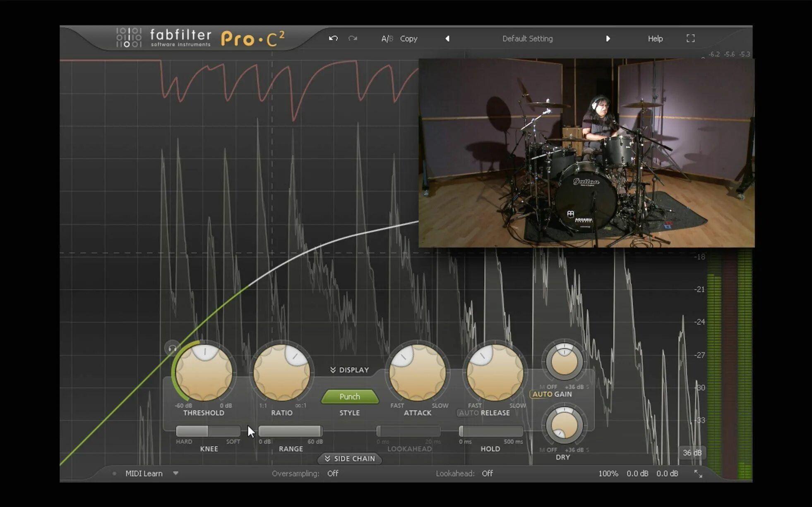Click the audition headphones icon near Threshold
The height and width of the screenshot is (507, 812).
(x=172, y=349)
